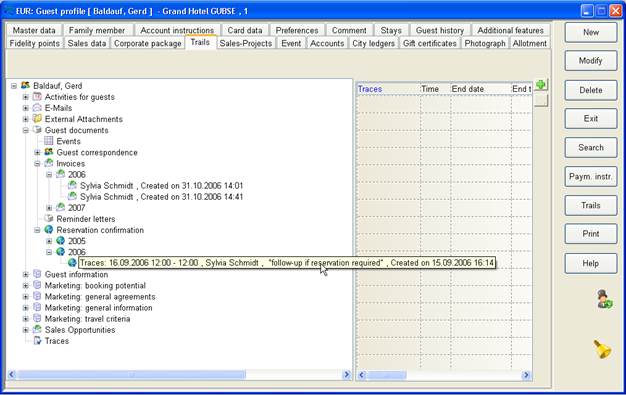The height and width of the screenshot is (395, 626).
Task: Click the tree panel scroll right arrow
Action: click(x=347, y=374)
